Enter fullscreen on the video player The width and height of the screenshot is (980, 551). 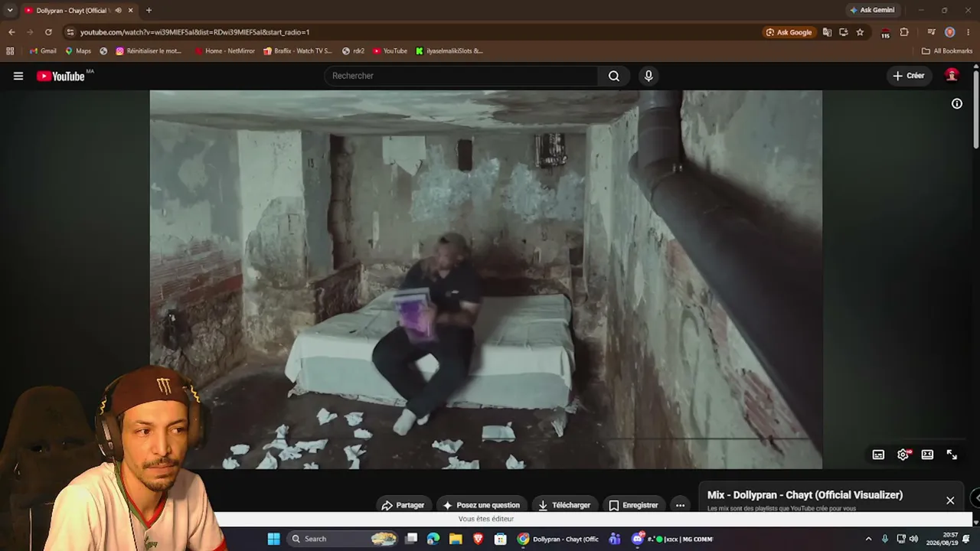click(952, 455)
